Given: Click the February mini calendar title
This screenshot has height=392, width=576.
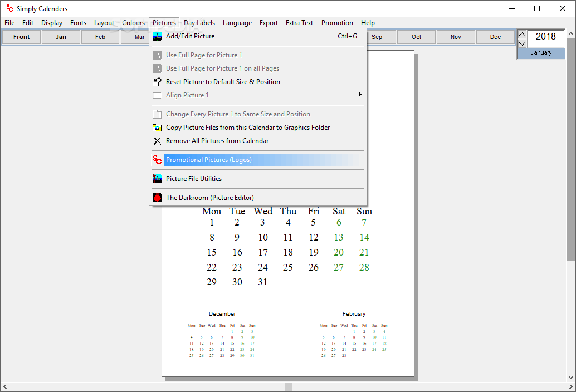Looking at the screenshot, I should pyautogui.click(x=354, y=314).
